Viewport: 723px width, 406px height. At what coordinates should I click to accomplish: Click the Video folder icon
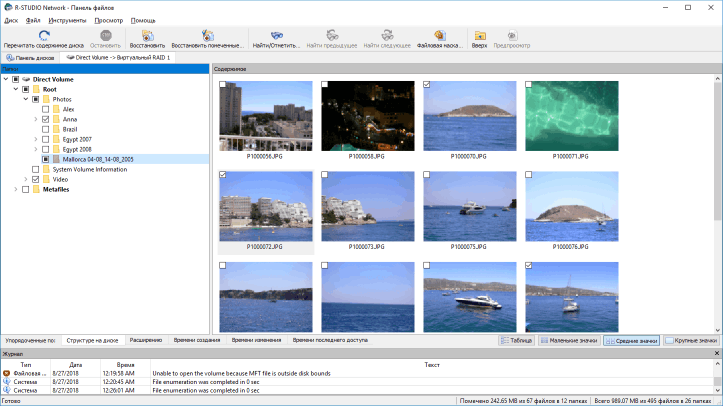(46, 179)
